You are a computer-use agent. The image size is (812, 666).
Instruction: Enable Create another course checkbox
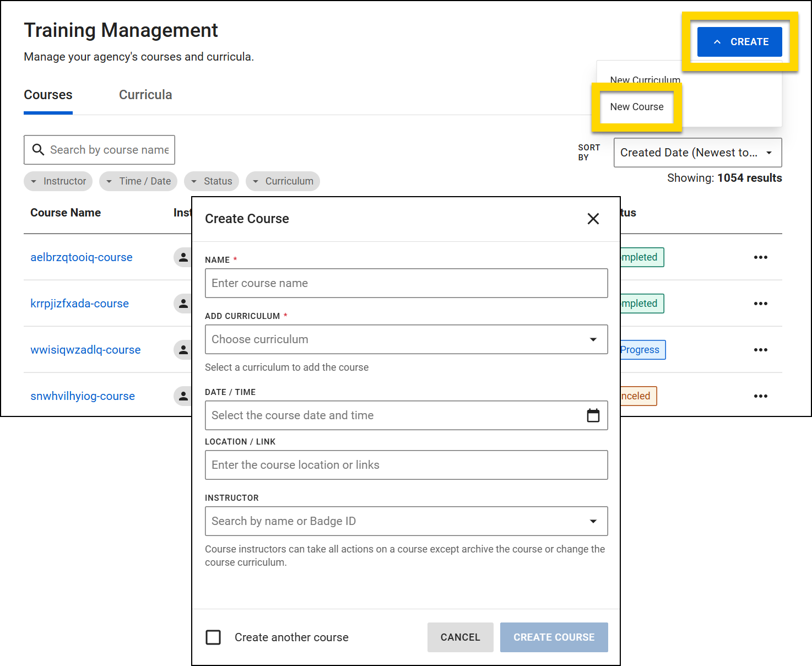[213, 637]
